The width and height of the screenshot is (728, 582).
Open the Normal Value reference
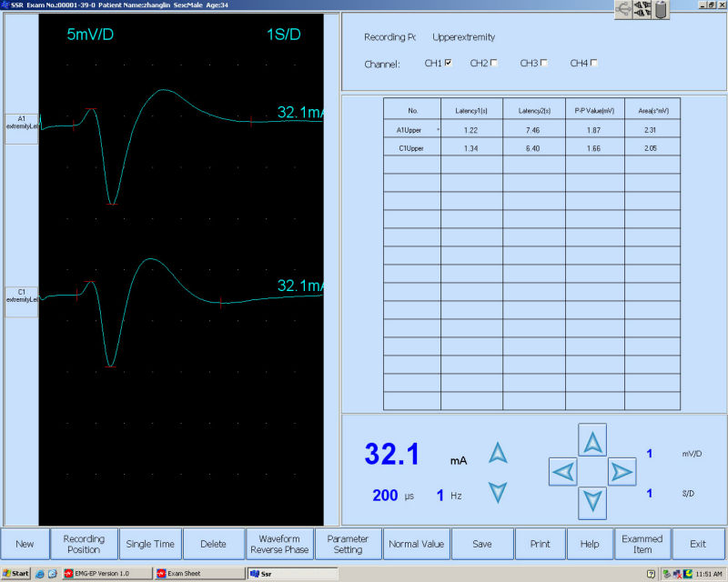click(417, 544)
